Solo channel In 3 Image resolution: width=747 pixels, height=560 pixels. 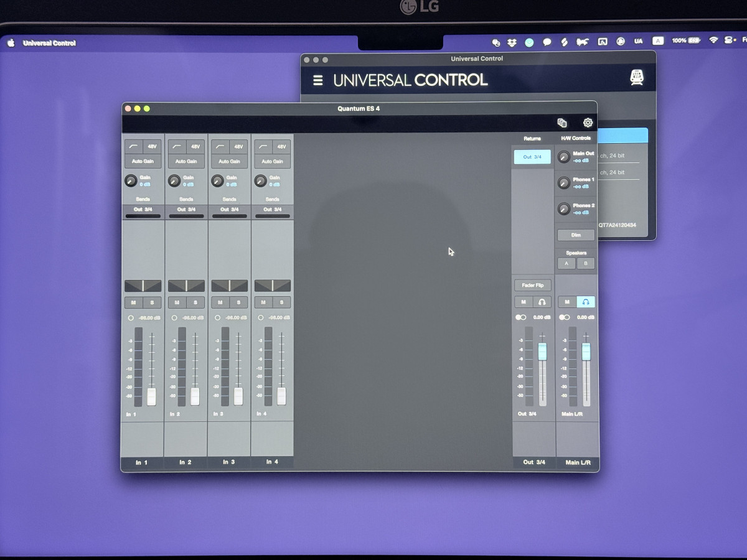click(238, 302)
